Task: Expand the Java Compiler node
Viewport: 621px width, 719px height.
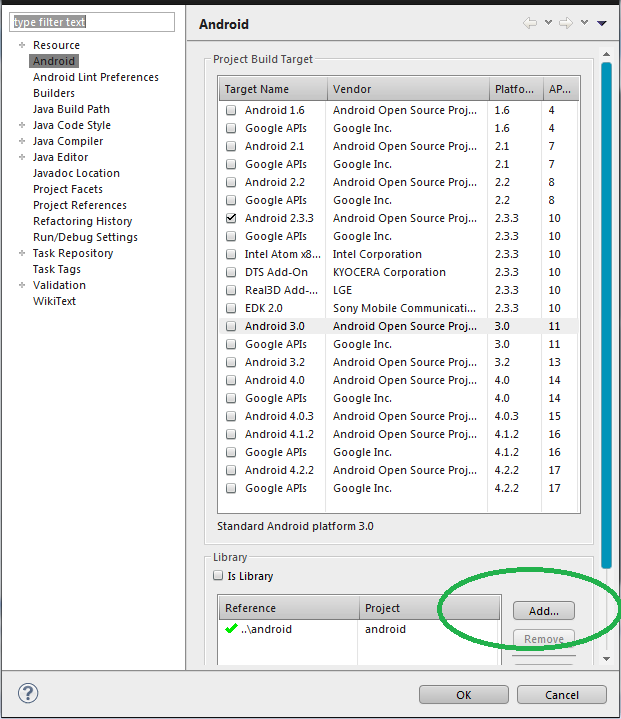Action: [x=22, y=141]
